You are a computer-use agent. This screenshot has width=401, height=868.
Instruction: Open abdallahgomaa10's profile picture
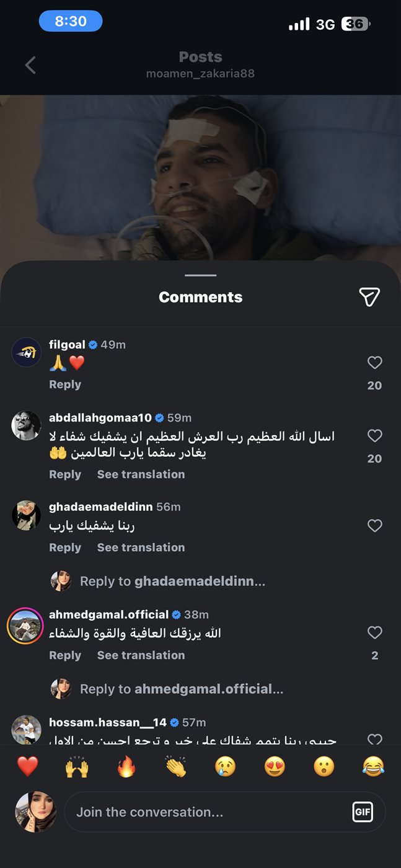27,425
